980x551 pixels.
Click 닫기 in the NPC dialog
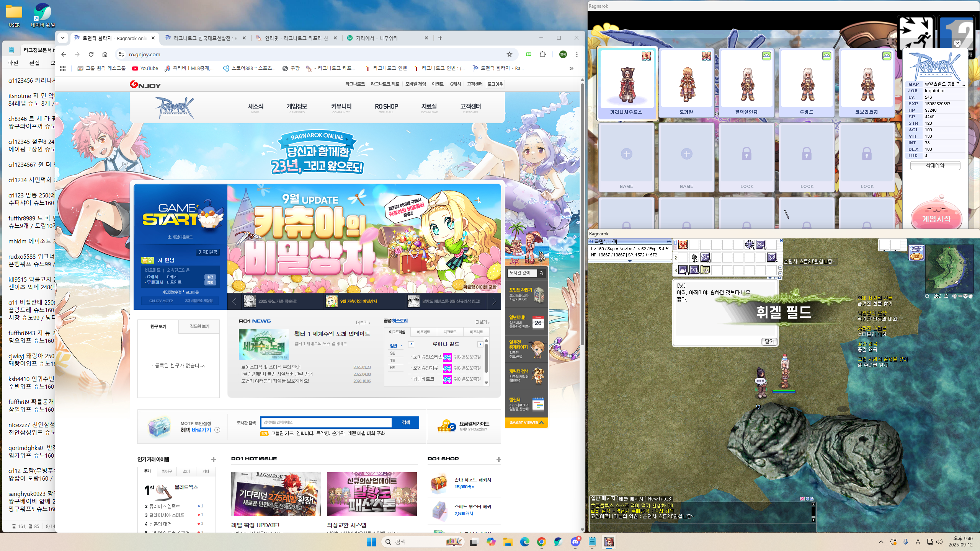[x=769, y=341]
